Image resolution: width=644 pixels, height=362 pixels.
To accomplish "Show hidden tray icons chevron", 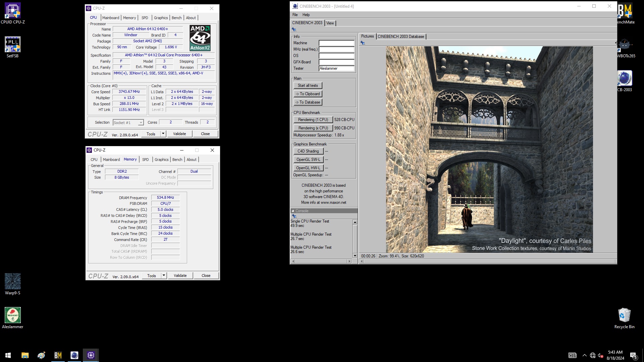I will pos(584,355).
